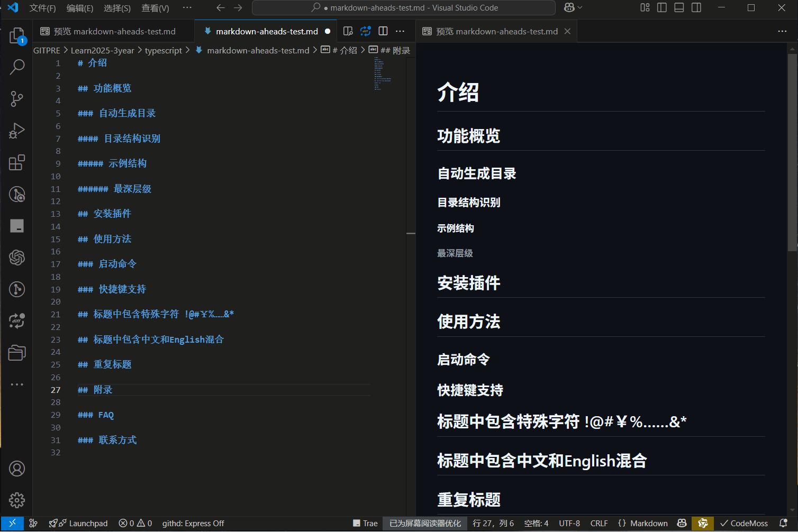Click the notifications bell in status bar
This screenshot has height=532, width=798.
[x=784, y=523]
